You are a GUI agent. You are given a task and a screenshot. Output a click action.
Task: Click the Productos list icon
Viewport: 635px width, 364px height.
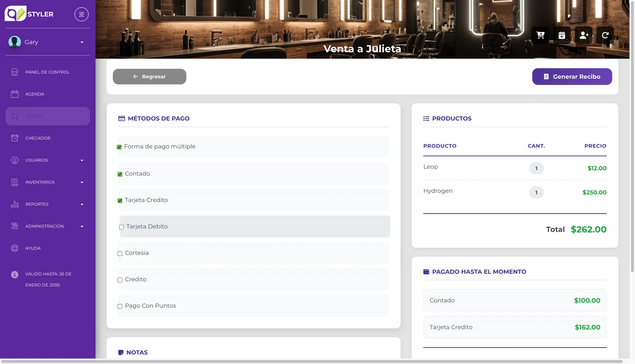tap(426, 119)
